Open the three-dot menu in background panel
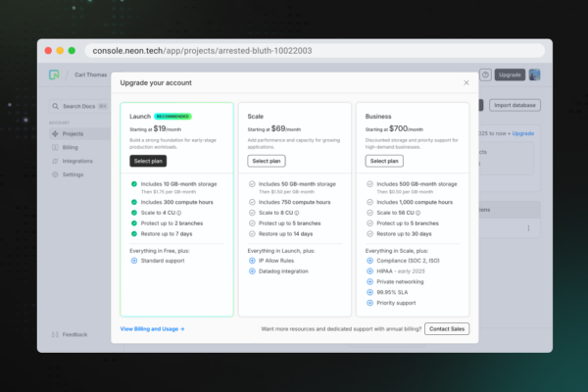Image resolution: width=588 pixels, height=392 pixels. pos(529,228)
